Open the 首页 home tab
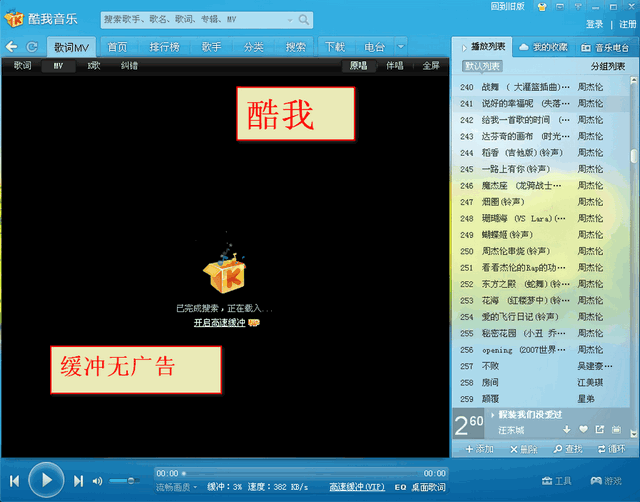The width and height of the screenshot is (640, 502). tap(117, 47)
